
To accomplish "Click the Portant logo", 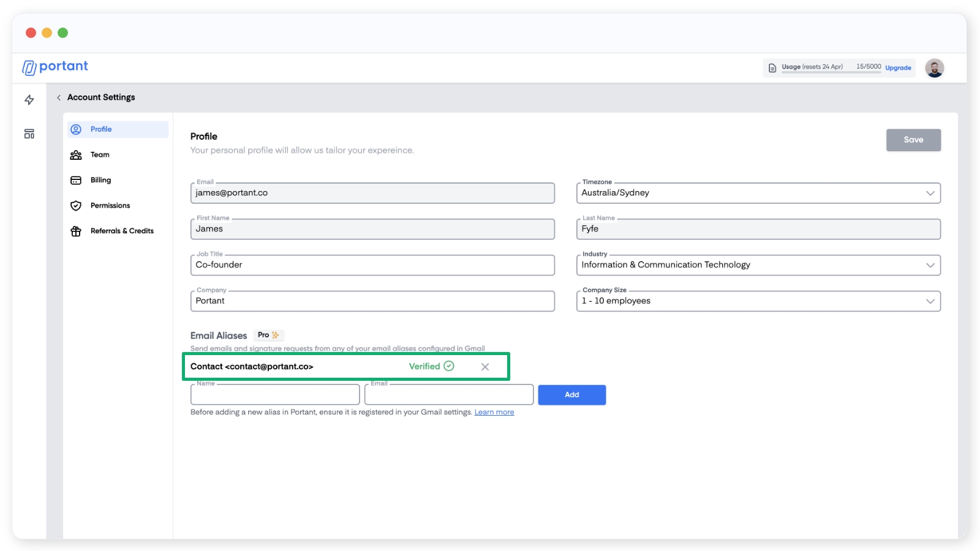I will tap(55, 67).
